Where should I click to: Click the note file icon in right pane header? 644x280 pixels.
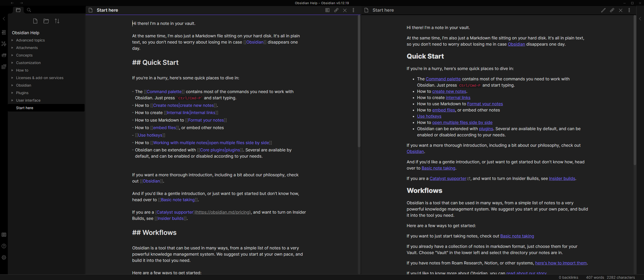point(366,10)
